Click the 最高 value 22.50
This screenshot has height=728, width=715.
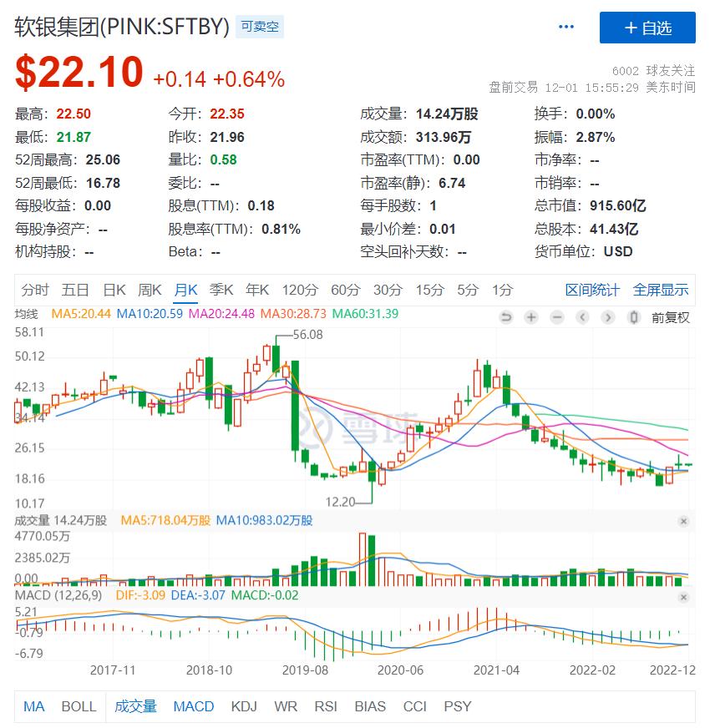(74, 114)
